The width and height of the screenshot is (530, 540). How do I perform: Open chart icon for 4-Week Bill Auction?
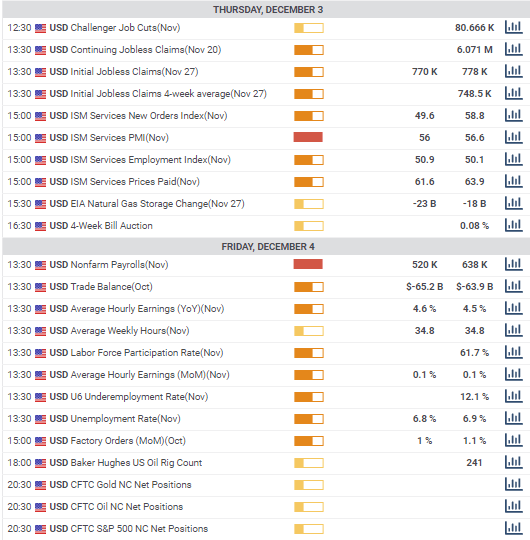tap(513, 226)
